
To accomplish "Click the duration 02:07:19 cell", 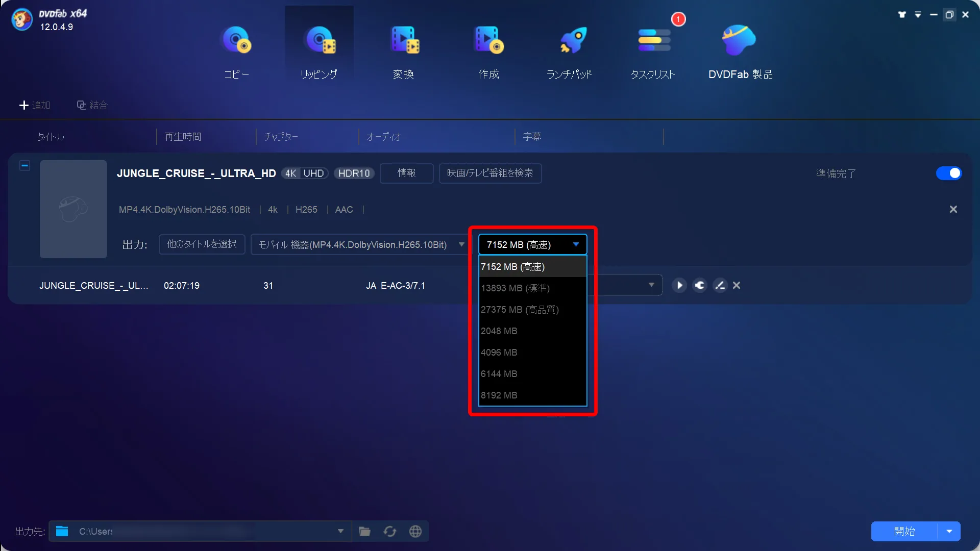I will coord(182,286).
